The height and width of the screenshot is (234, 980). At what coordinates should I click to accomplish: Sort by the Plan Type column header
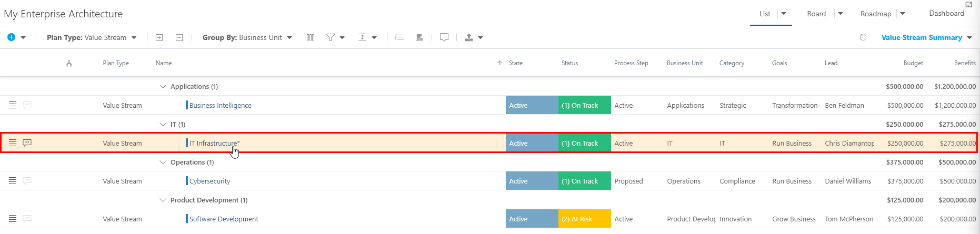click(116, 63)
